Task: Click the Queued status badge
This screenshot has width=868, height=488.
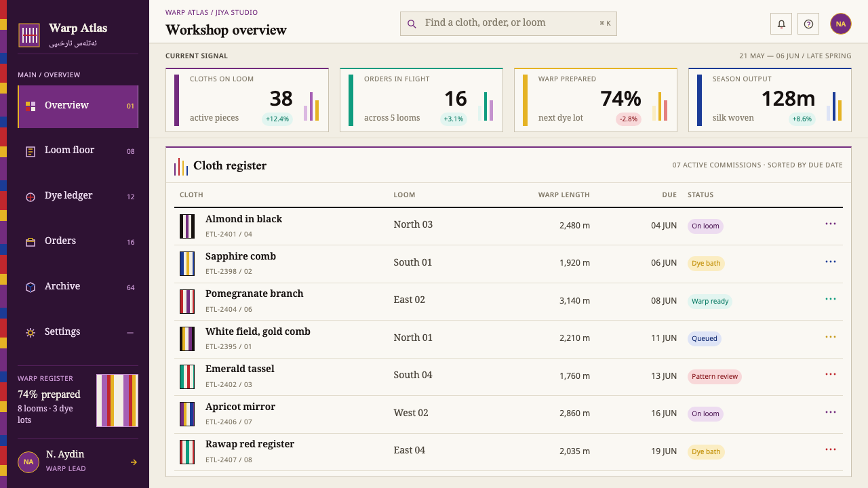Action: coord(704,339)
